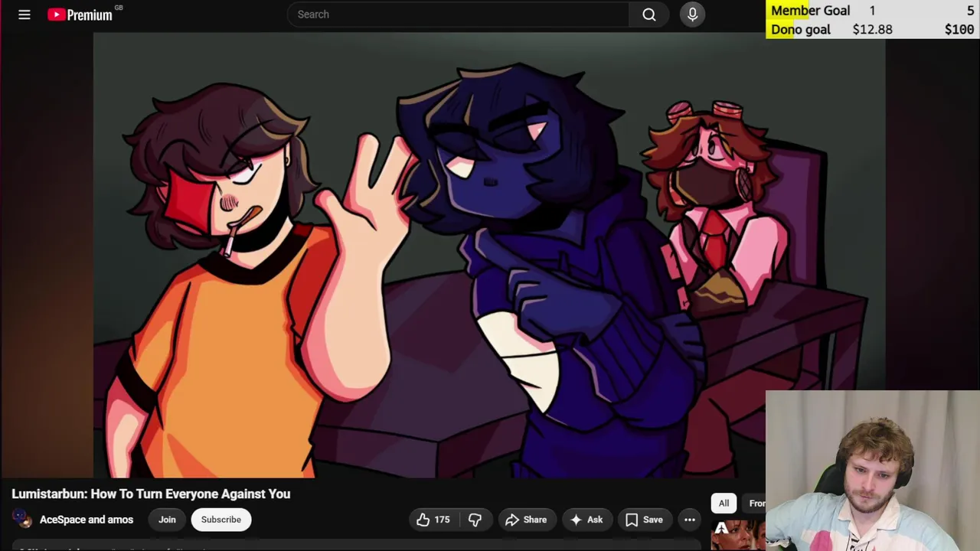
Task: Select the video title text
Action: pos(151,494)
